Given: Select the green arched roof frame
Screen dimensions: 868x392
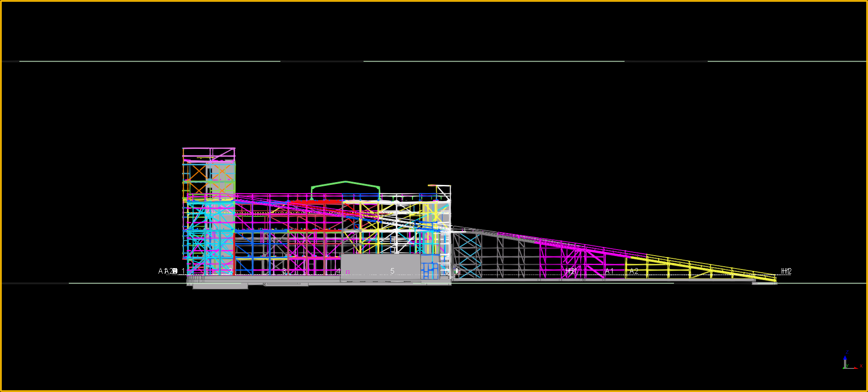Looking at the screenshot, I should point(346,183).
